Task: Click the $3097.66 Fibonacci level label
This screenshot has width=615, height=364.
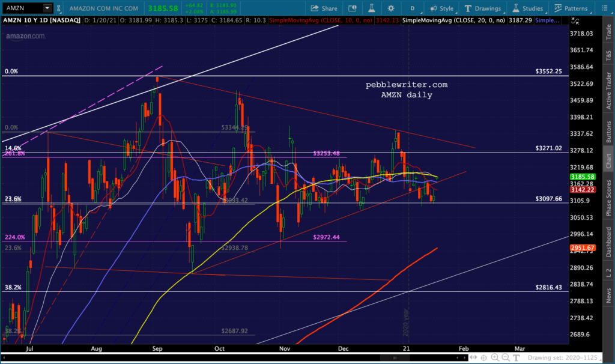Action: pyautogui.click(x=548, y=198)
